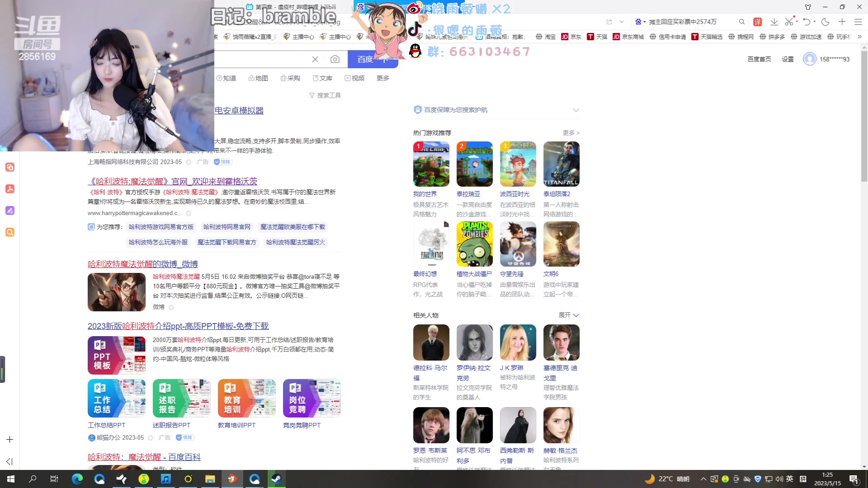Expand the 百度保障为您搜索护航 panel chevron
The height and width of the screenshot is (488, 868).
pos(576,110)
